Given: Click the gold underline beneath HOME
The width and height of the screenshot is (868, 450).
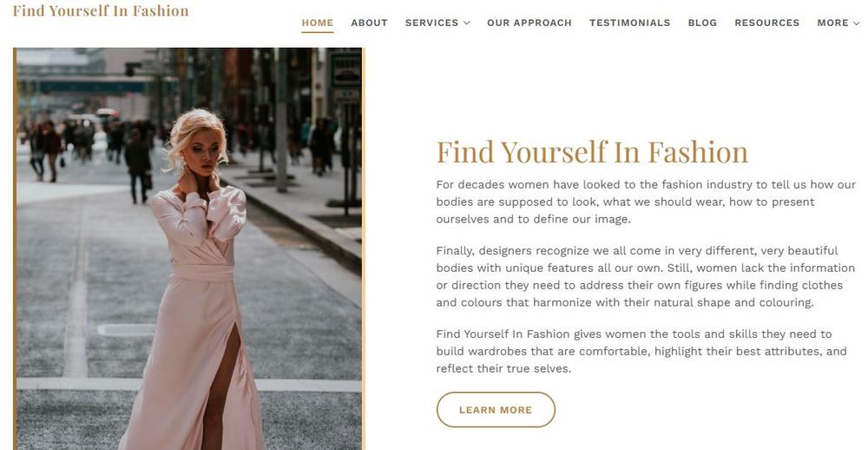Looking at the screenshot, I should [x=317, y=32].
